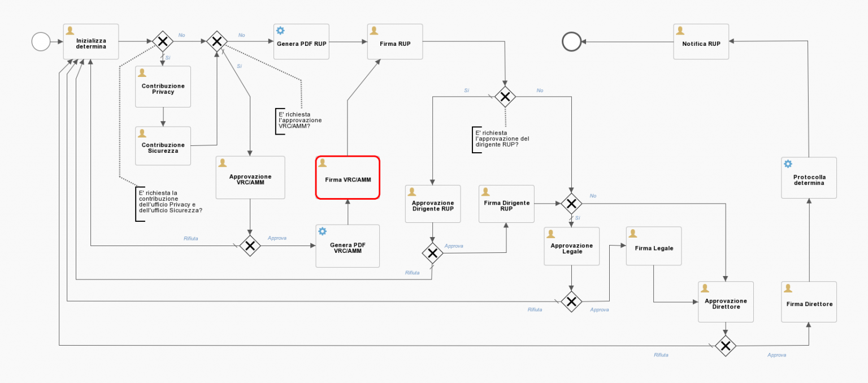
Task: Click user icon in Firma VRC/AMM task
Action: click(x=323, y=162)
